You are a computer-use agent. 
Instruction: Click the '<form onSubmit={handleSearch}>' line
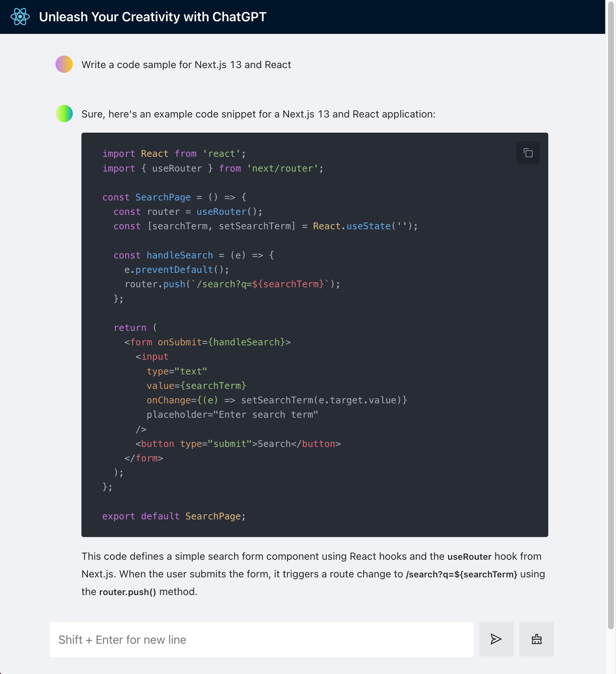207,342
